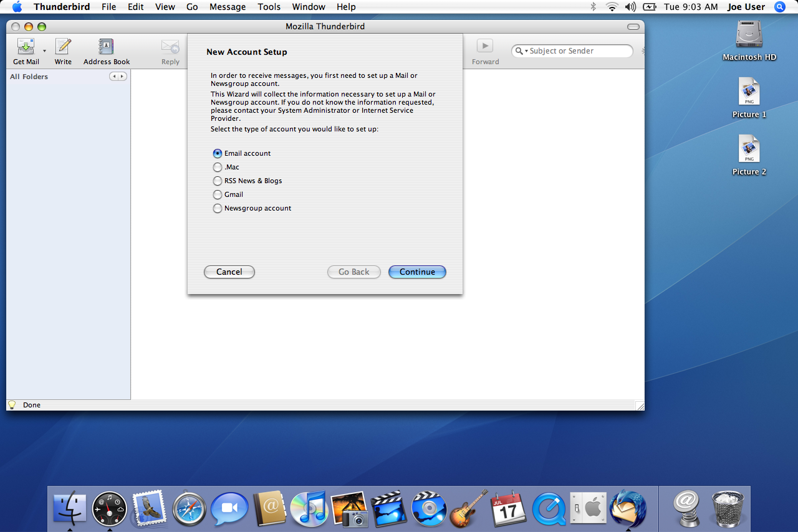Open iPhoto from the Dock

tap(349, 509)
